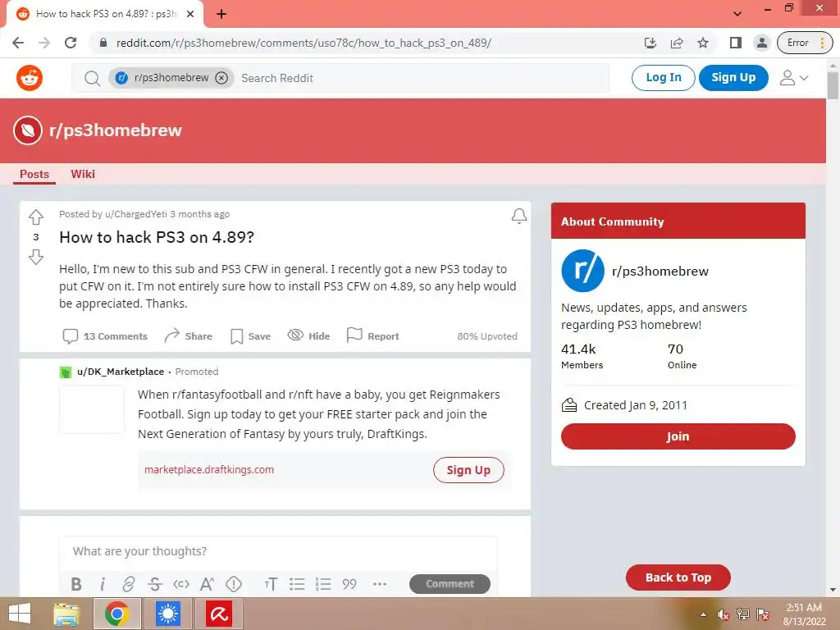Click the address bar URL
840x630 pixels.
click(x=304, y=43)
